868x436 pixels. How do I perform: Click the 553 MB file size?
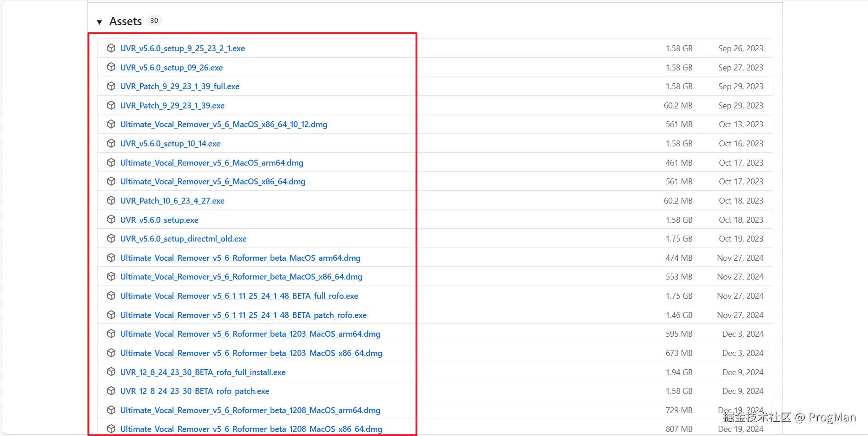(x=679, y=277)
